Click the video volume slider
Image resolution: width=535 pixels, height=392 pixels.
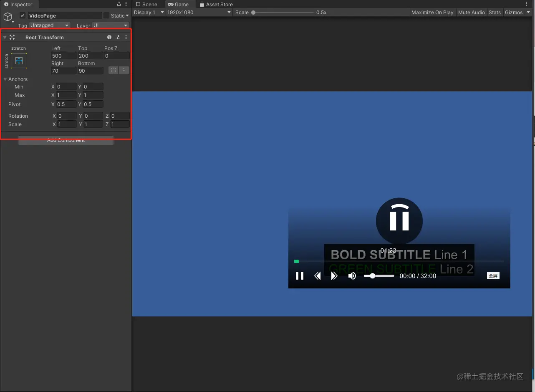pos(379,276)
